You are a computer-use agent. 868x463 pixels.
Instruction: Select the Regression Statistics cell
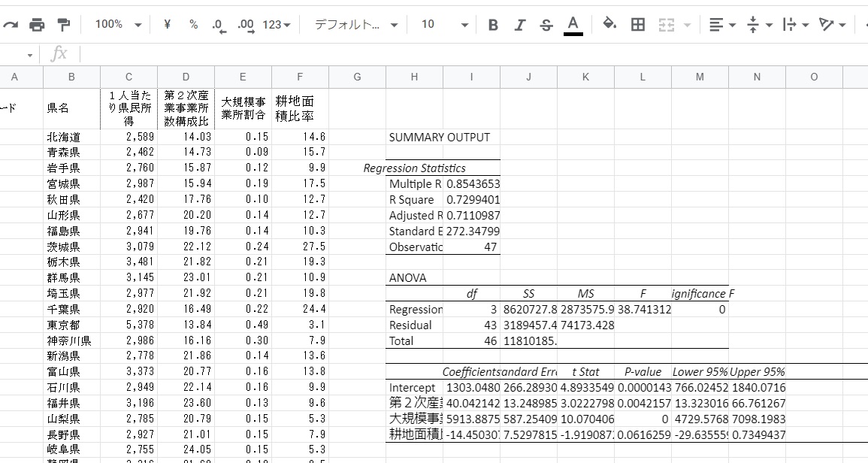414,168
